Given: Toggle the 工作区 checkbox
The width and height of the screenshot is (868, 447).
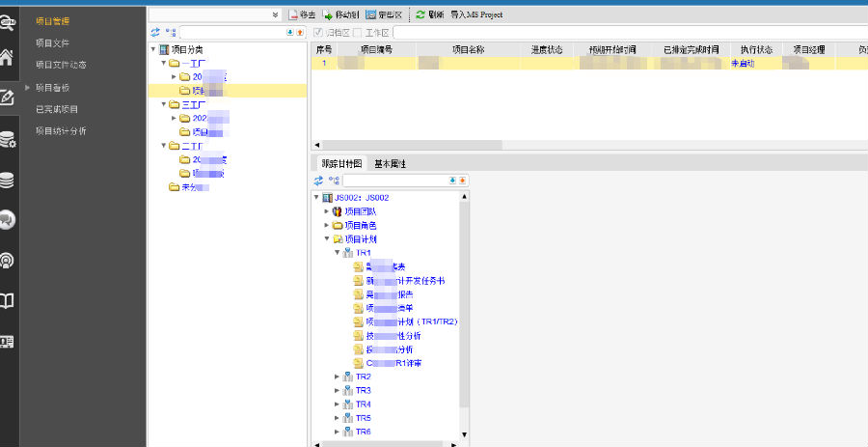Looking at the screenshot, I should pyautogui.click(x=358, y=33).
